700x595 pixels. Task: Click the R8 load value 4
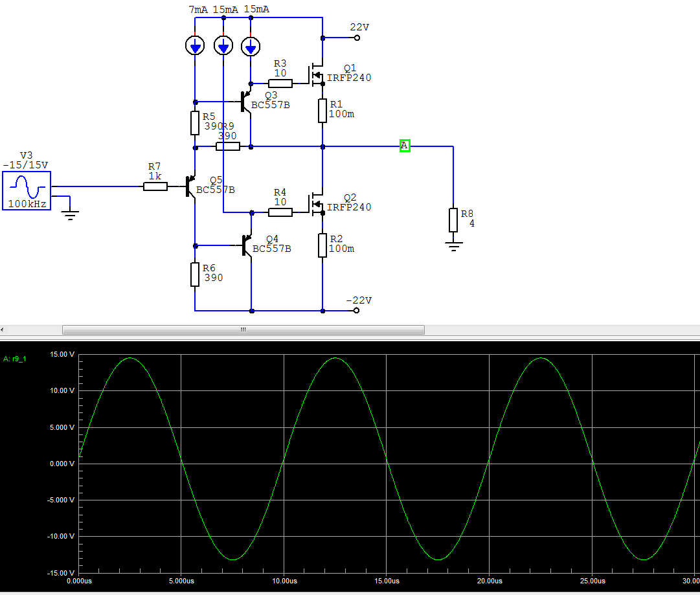pyautogui.click(x=472, y=223)
